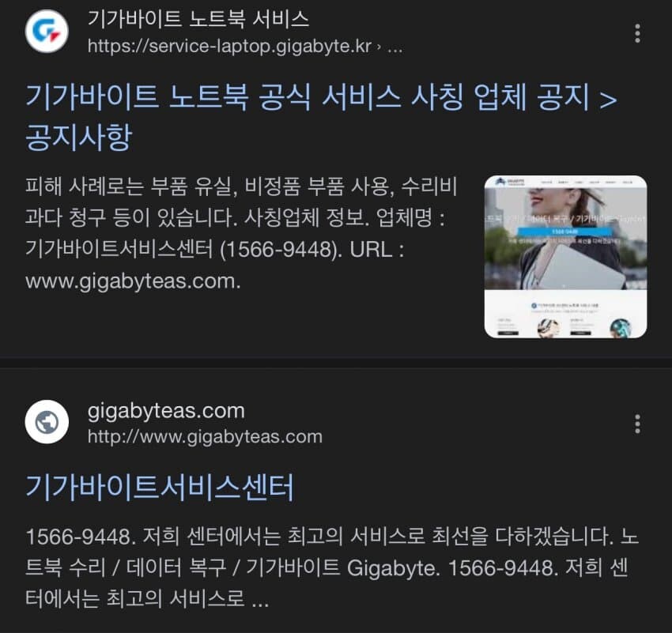Click the breadcrumb arrow after gigabyte.kr

pyautogui.click(x=379, y=47)
